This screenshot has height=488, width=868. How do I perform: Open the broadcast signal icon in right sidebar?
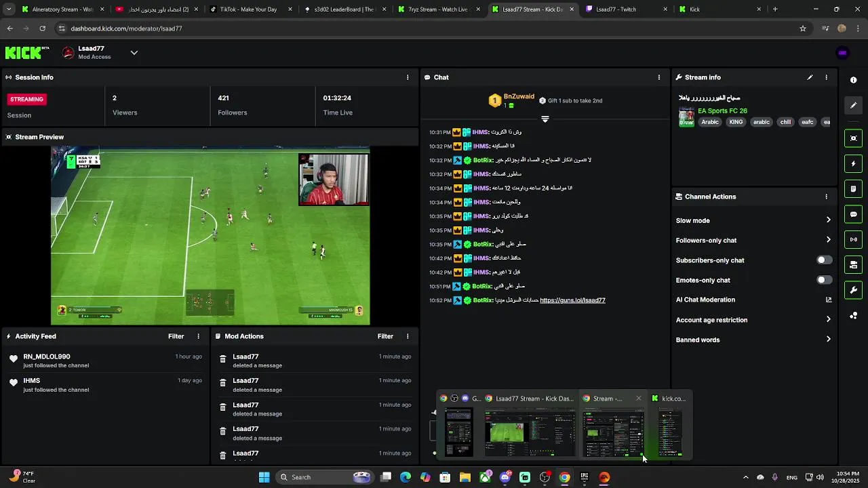(853, 239)
